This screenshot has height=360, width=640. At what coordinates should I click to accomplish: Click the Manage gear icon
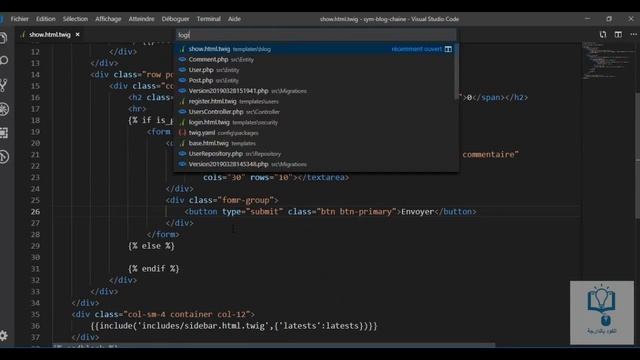click(x=4, y=336)
